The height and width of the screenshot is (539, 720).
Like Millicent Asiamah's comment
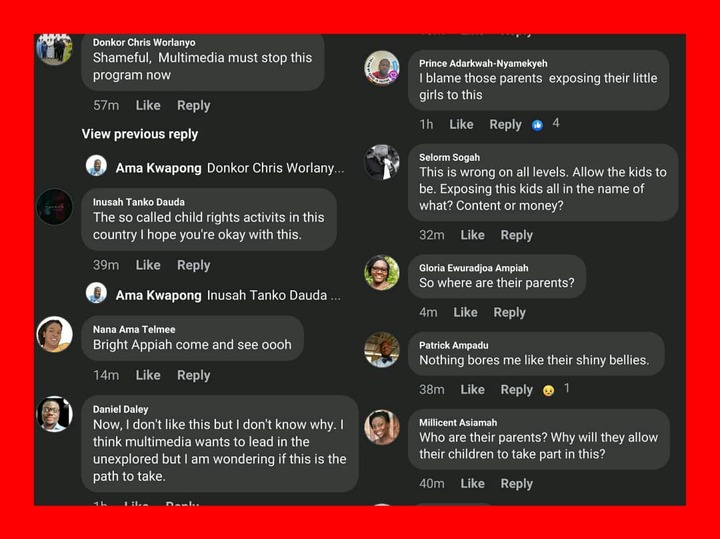(472, 483)
